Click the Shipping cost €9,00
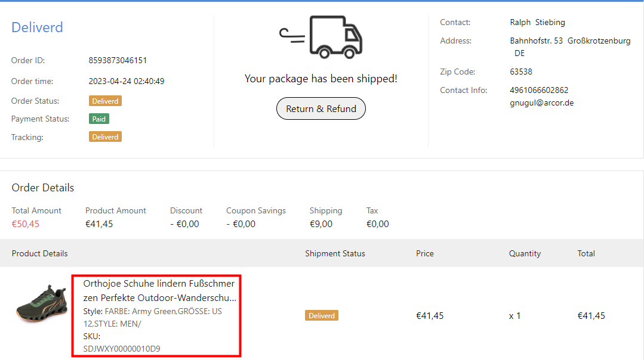 coord(321,224)
